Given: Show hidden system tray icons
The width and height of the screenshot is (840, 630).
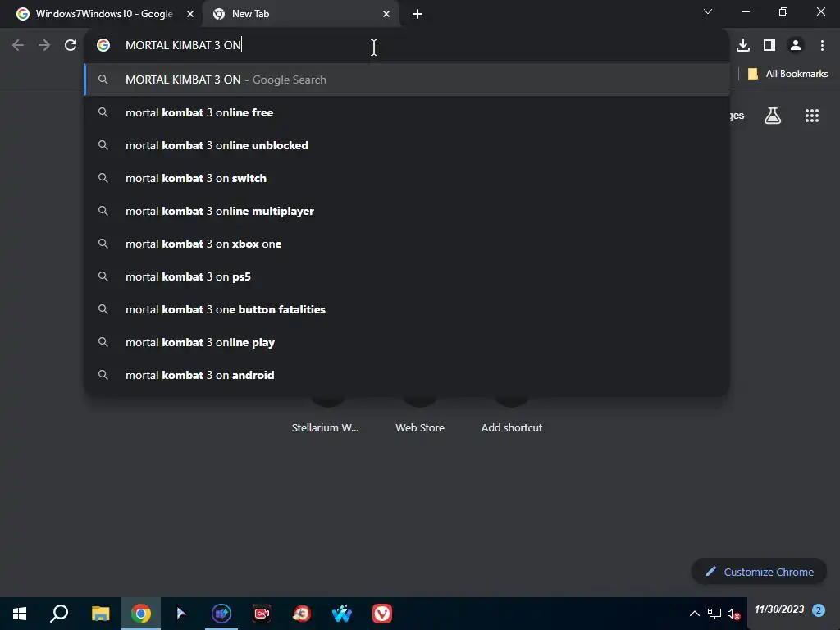Looking at the screenshot, I should (694, 614).
